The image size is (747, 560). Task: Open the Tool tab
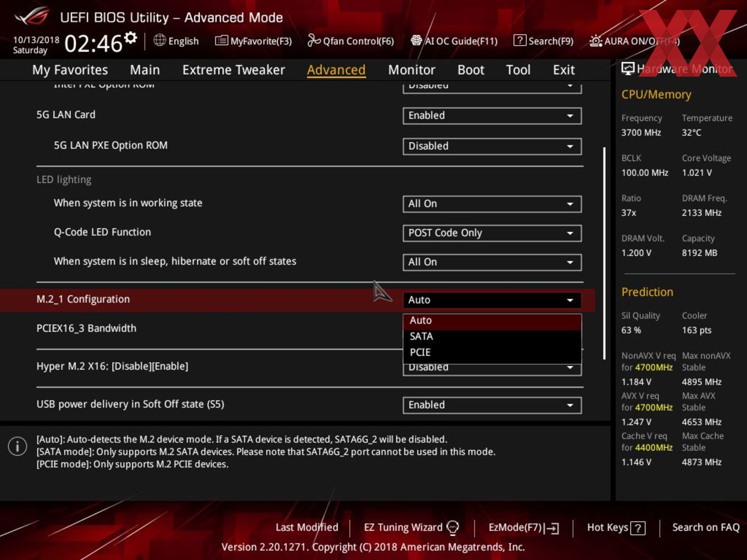tap(518, 70)
